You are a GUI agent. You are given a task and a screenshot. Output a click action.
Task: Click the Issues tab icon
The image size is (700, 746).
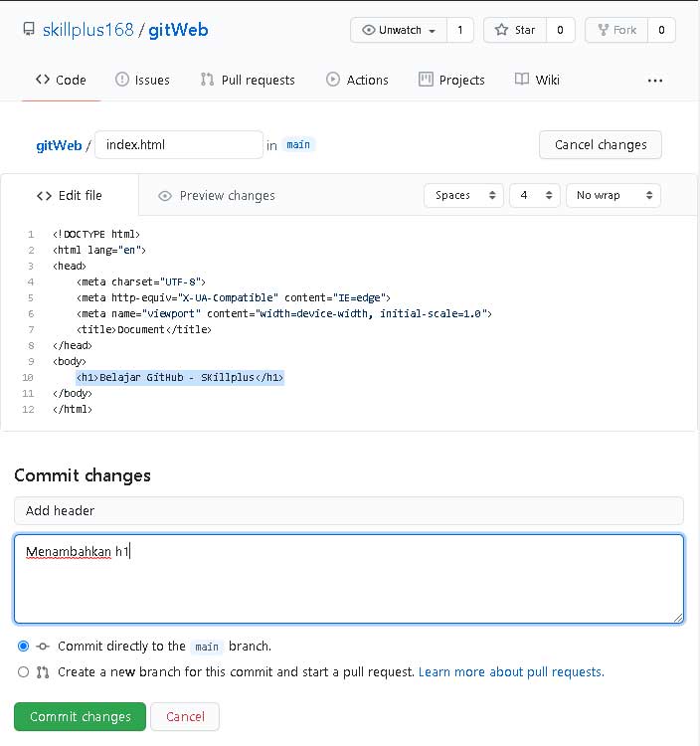click(122, 80)
